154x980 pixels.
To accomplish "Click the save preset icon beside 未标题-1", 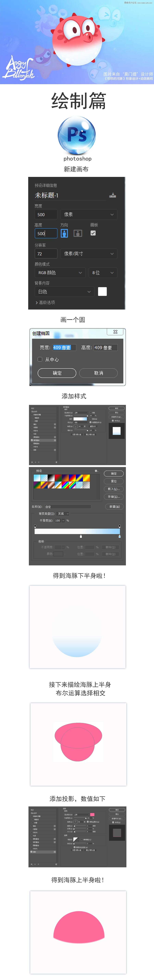I will (x=113, y=195).
